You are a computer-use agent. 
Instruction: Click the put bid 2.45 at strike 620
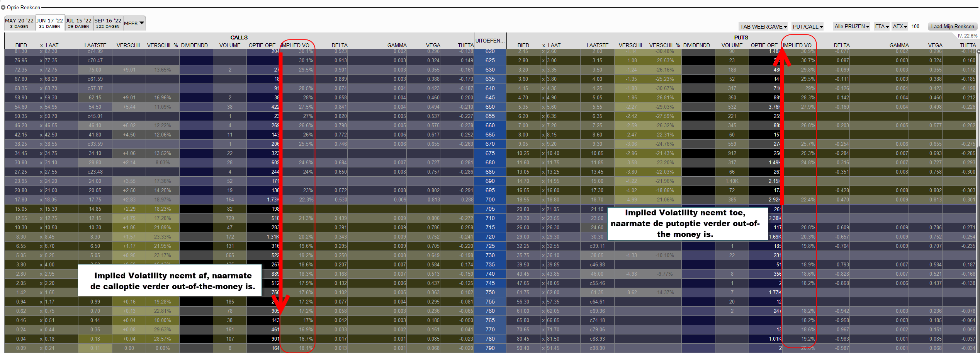coord(523,51)
